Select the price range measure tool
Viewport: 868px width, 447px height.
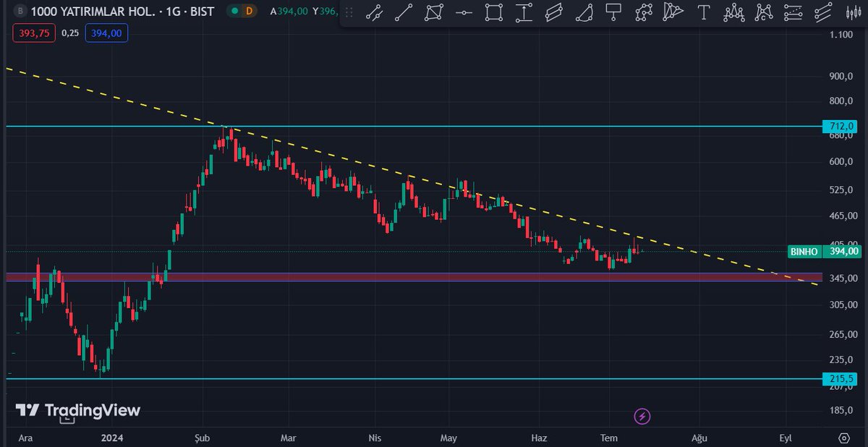(x=524, y=12)
